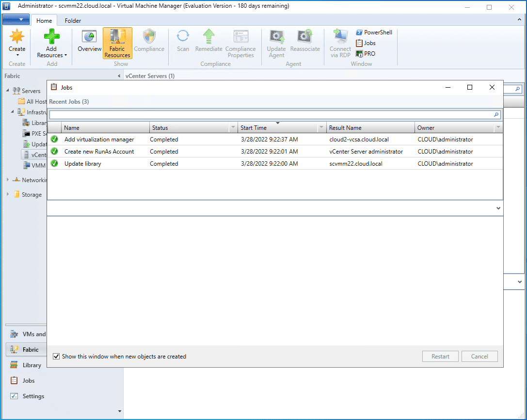
Task: Click the Restart button in Jobs window
Action: 440,357
